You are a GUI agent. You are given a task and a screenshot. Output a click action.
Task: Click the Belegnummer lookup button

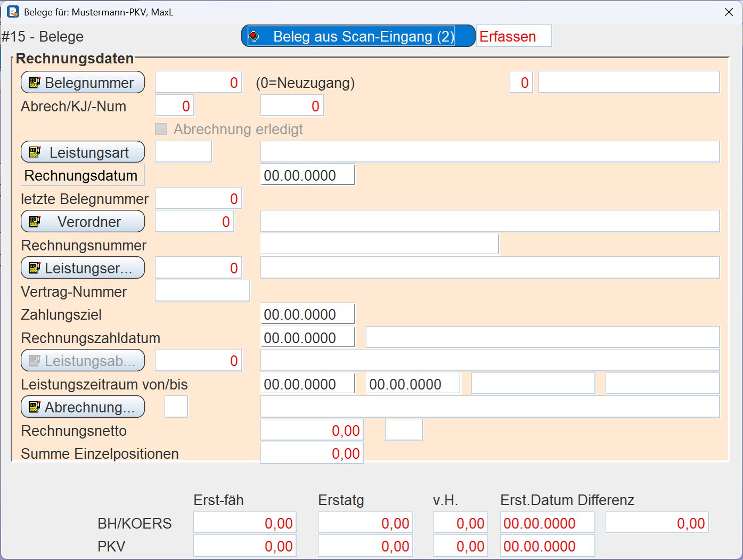click(83, 83)
